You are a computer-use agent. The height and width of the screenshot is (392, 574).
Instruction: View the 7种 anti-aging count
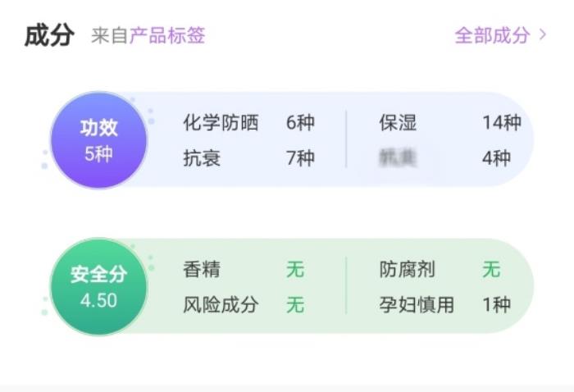pyautogui.click(x=300, y=157)
